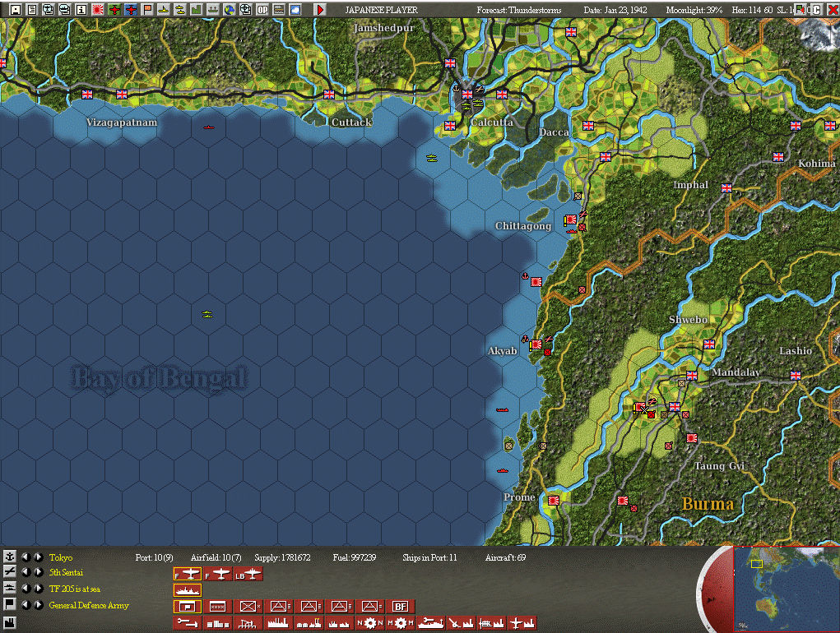Open the OP operations icon
The height and width of the screenshot is (633, 840).
pos(262,9)
